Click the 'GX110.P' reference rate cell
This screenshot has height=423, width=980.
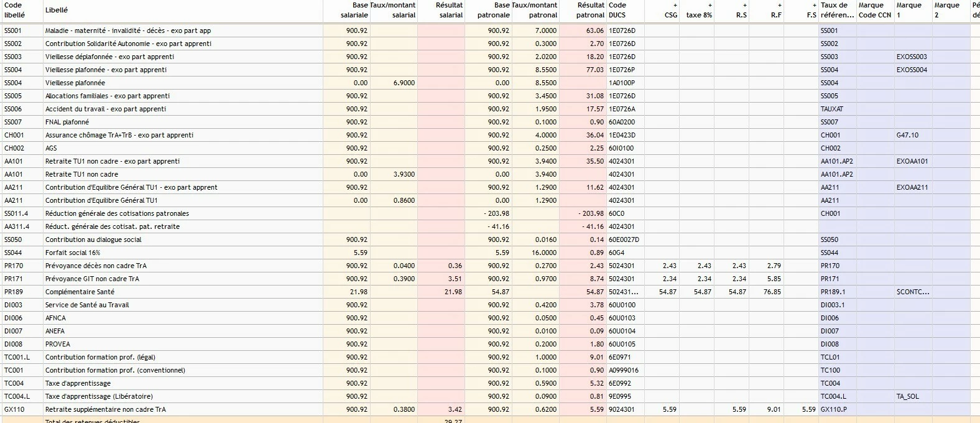click(x=837, y=409)
